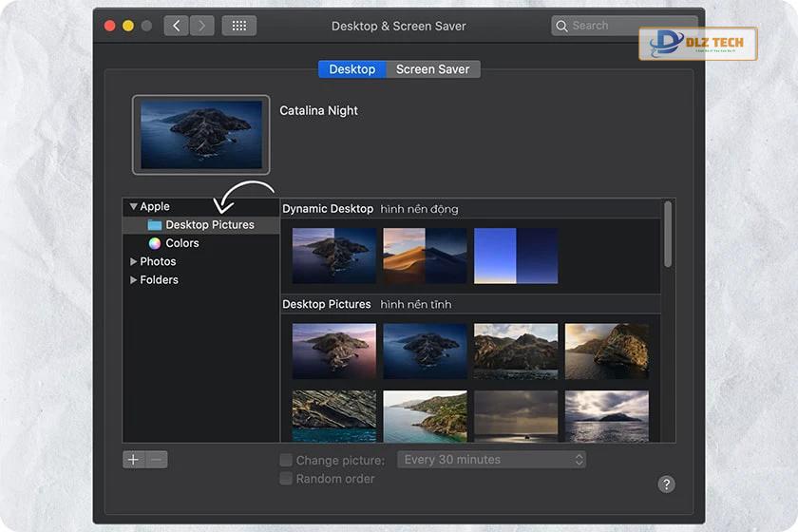Click the current wallpaper preview image
The width and height of the screenshot is (798, 532).
point(201,135)
